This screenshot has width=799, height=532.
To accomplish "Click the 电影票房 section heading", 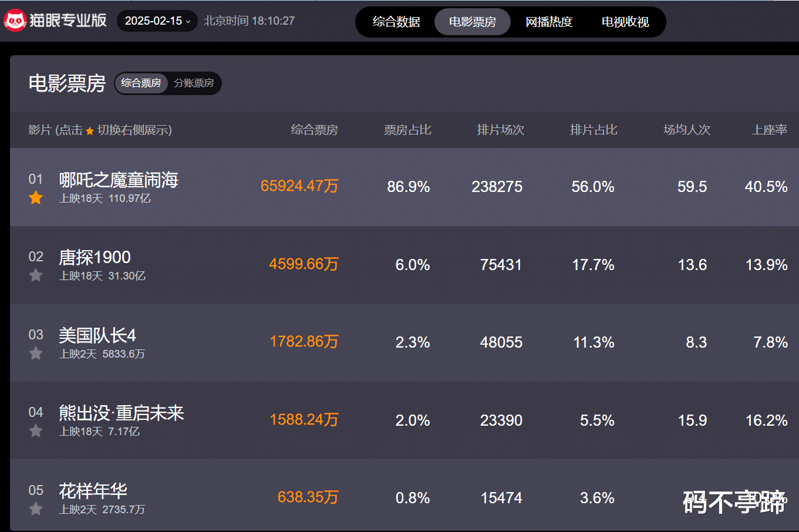I will pyautogui.click(x=67, y=83).
